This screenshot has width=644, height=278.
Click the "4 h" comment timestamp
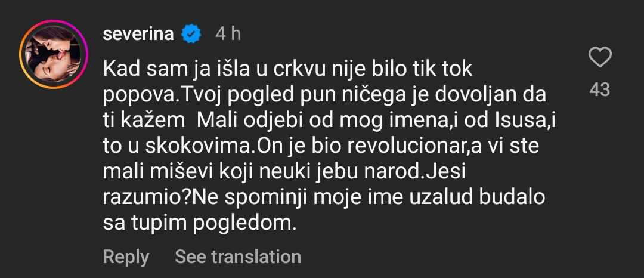point(228,34)
